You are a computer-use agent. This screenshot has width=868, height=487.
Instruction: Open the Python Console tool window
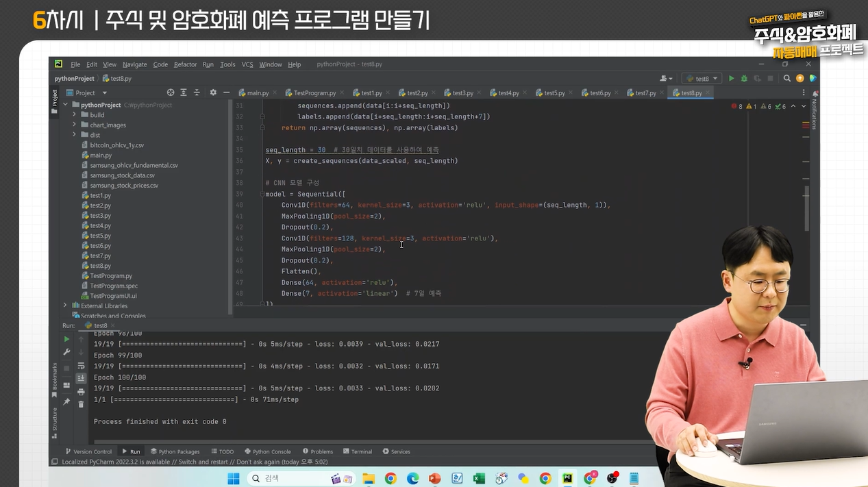(267, 451)
